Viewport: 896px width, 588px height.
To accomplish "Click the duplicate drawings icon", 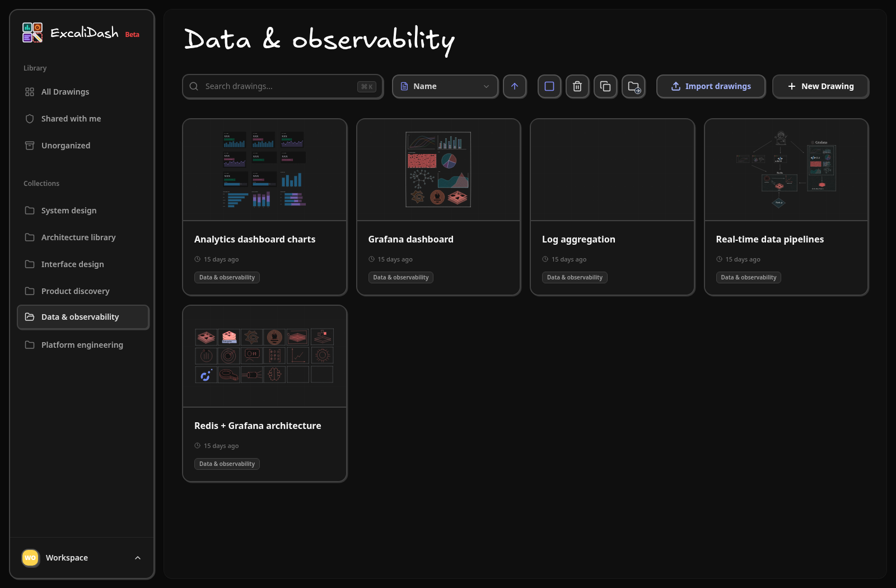I will coord(605,86).
